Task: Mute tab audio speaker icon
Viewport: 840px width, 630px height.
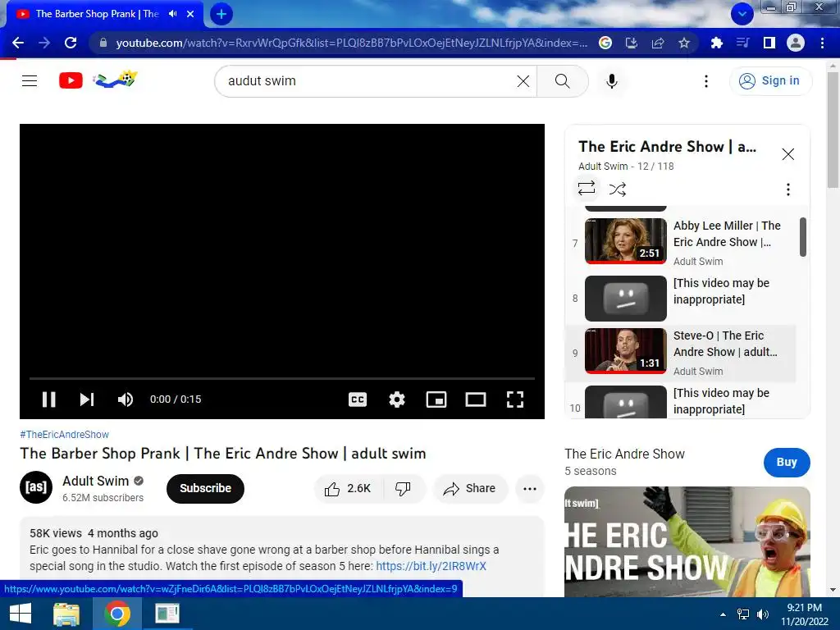Action: [172, 14]
